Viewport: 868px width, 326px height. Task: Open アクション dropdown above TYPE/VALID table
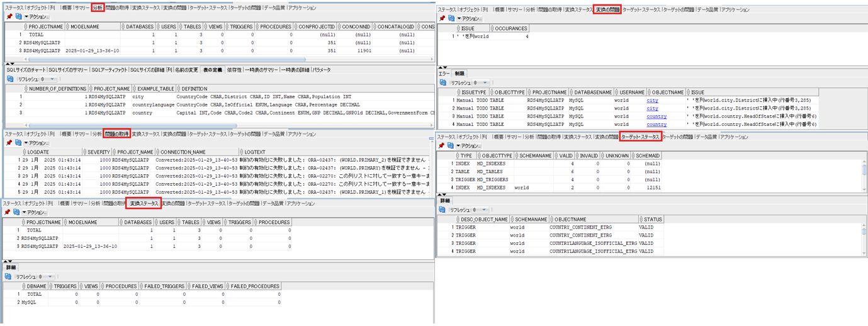tap(468, 145)
